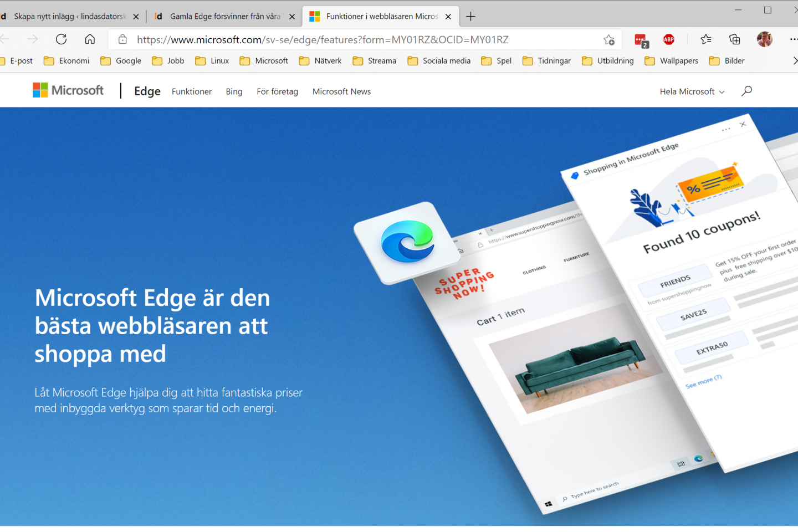Go to the home page icon
798x532 pixels.
click(90, 39)
